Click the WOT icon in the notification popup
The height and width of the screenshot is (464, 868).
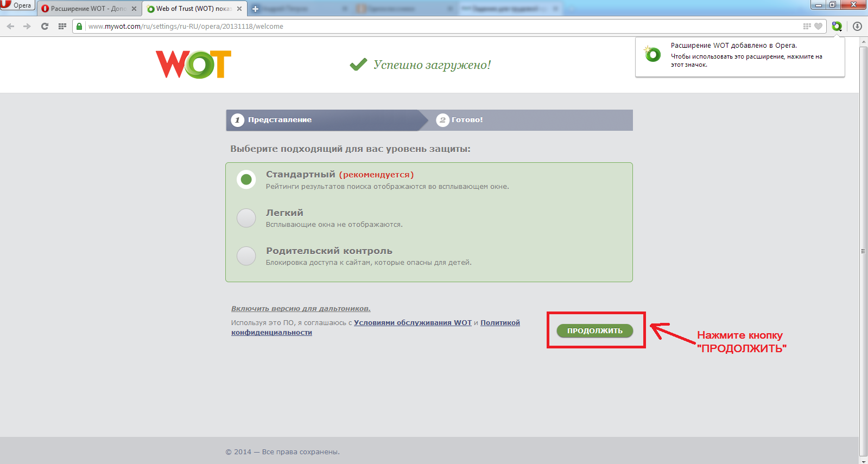point(652,54)
